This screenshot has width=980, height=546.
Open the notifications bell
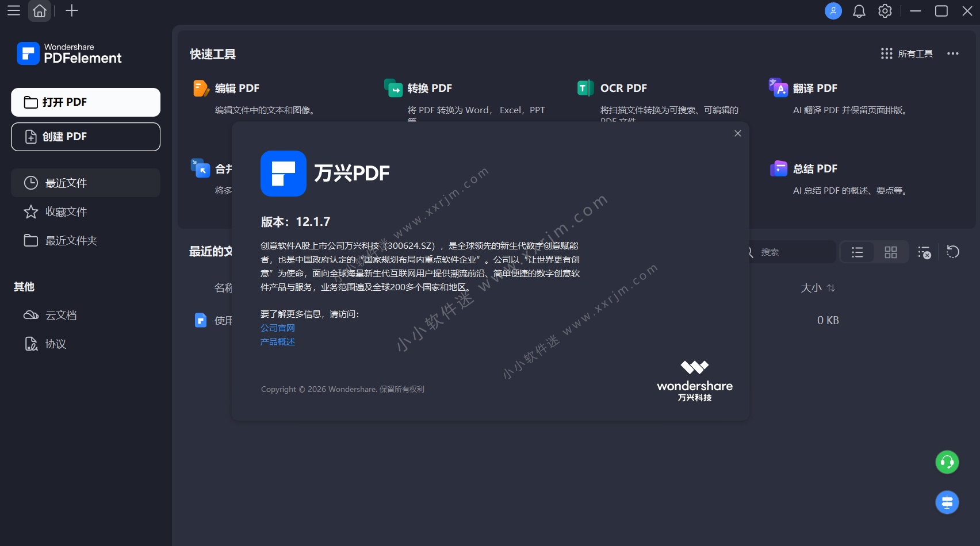point(859,10)
